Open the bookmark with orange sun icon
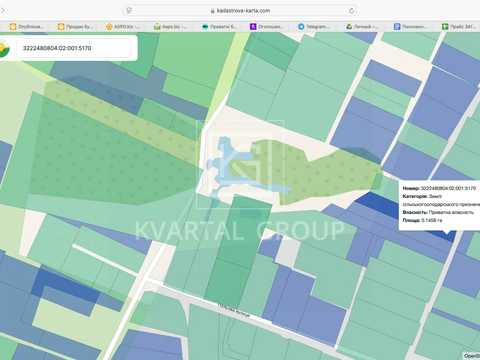 click(122, 27)
